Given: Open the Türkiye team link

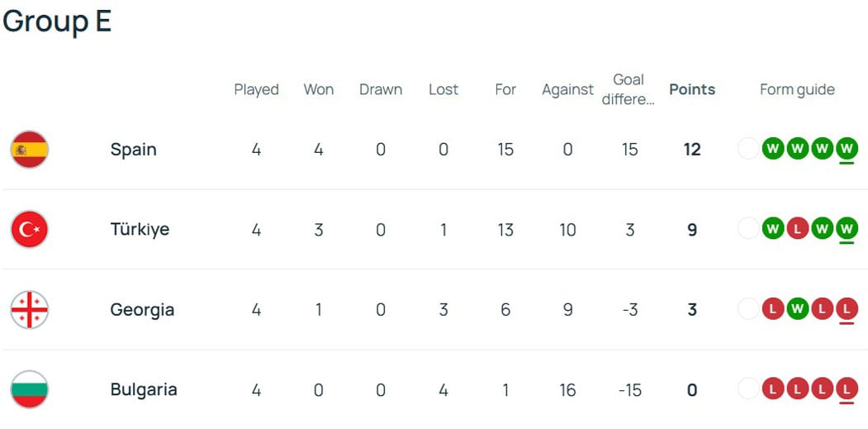Looking at the screenshot, I should pos(140,230).
